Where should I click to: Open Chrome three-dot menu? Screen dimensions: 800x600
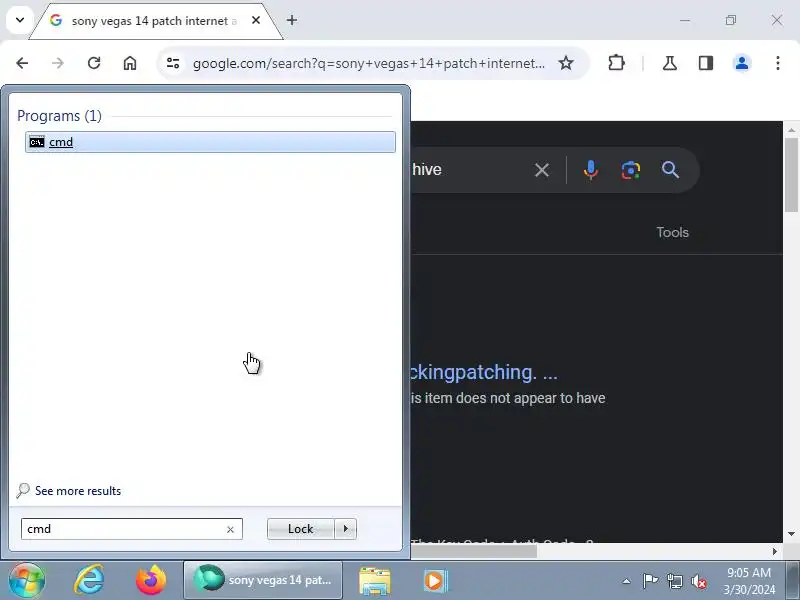pos(778,63)
